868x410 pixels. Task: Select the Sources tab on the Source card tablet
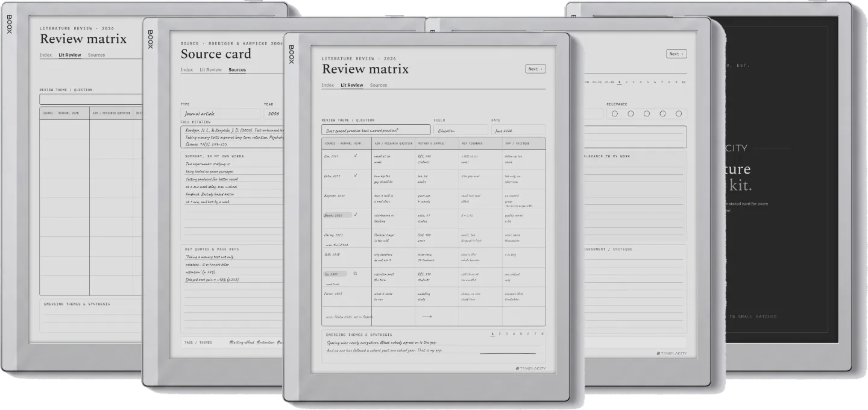[x=237, y=70]
